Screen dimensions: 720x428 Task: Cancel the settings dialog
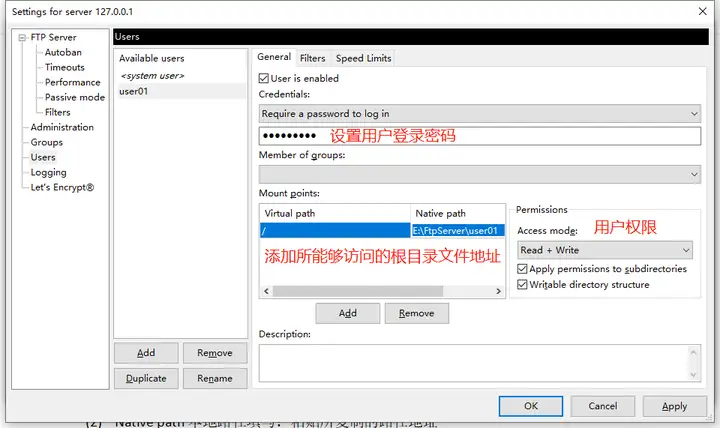pos(603,406)
